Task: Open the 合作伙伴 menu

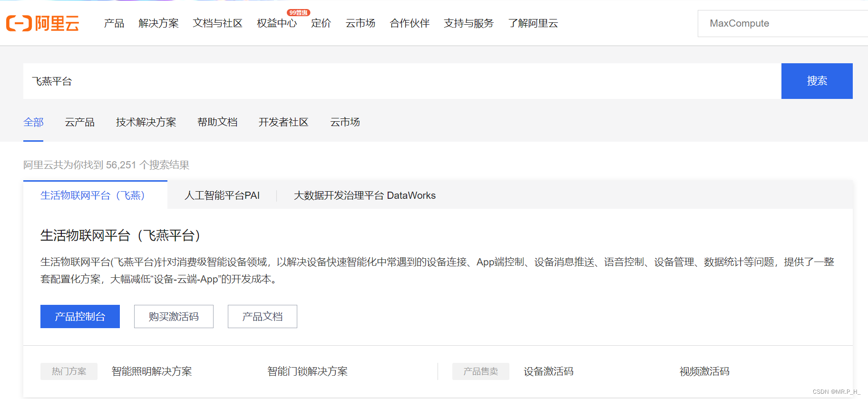Action: coord(410,23)
